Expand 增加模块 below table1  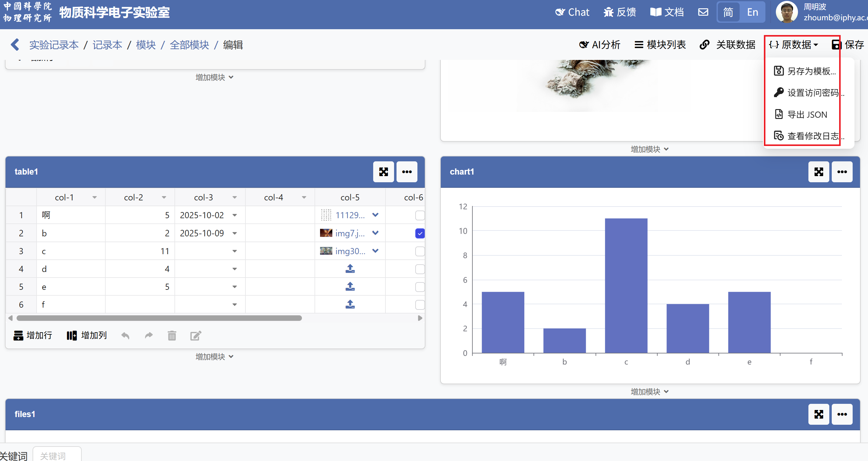point(214,357)
